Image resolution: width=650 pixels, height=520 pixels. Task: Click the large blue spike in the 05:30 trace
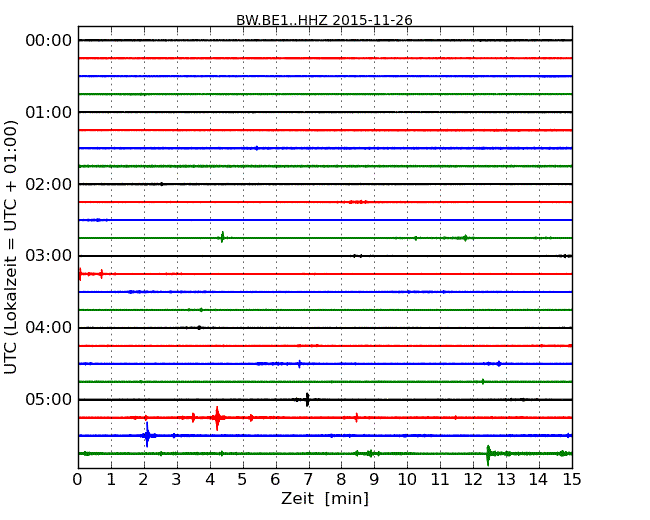point(147,435)
